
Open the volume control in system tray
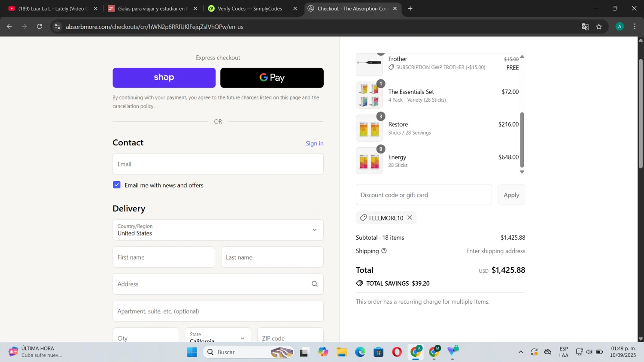pos(589,352)
